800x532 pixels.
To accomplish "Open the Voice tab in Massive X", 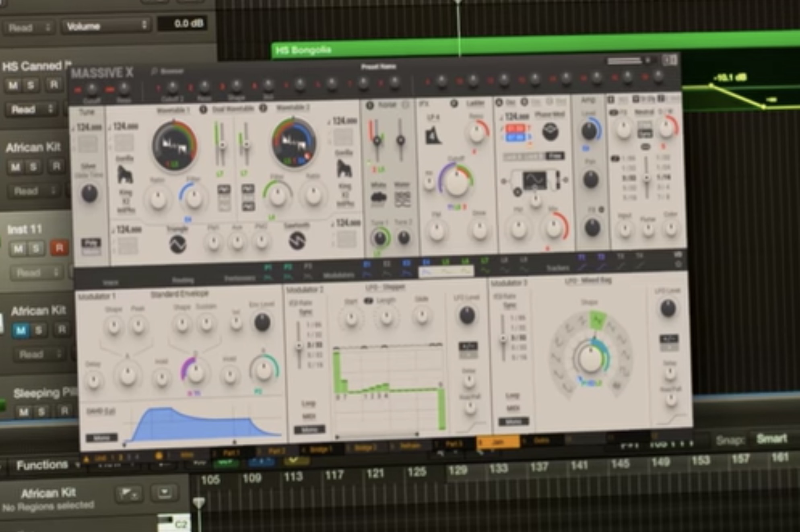I will (x=110, y=282).
